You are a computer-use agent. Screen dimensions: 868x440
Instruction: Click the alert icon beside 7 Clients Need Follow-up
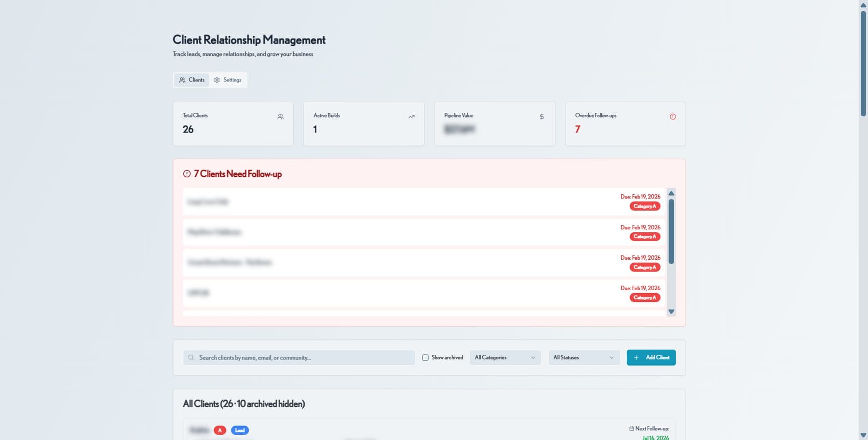point(187,174)
